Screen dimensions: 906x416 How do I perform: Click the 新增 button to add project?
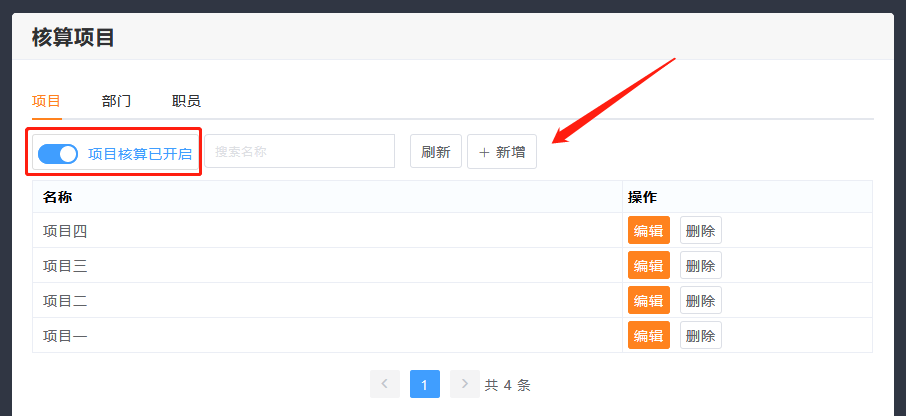pyautogui.click(x=502, y=152)
